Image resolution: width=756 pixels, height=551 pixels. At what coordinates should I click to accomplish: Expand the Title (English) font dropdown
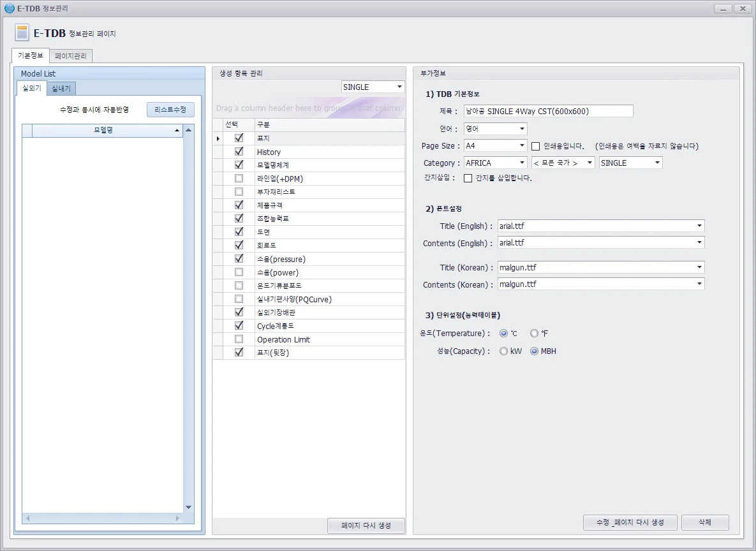699,226
